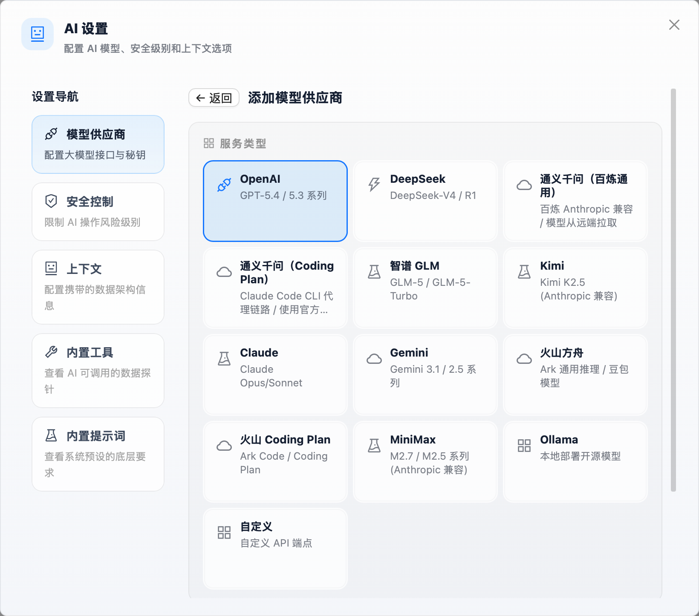The width and height of the screenshot is (699, 616).
Task: Close the AI settings dialog
Action: (x=674, y=25)
